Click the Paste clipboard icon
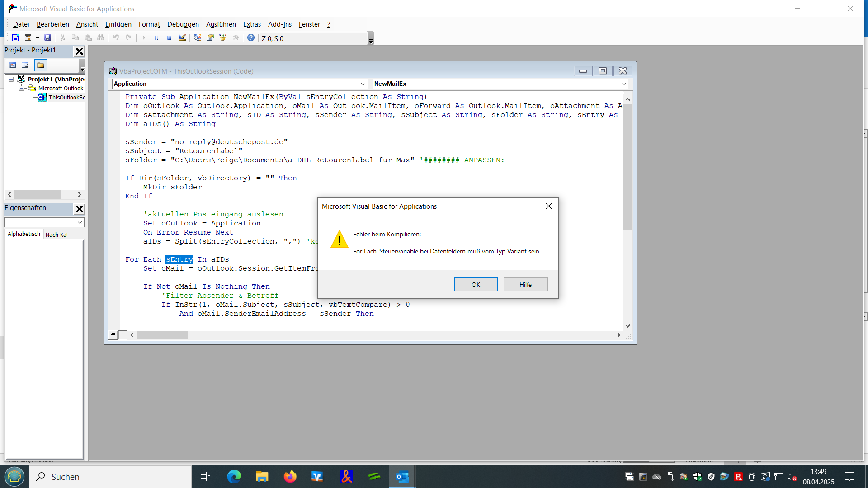Screen dimensions: 868x488 88,38
